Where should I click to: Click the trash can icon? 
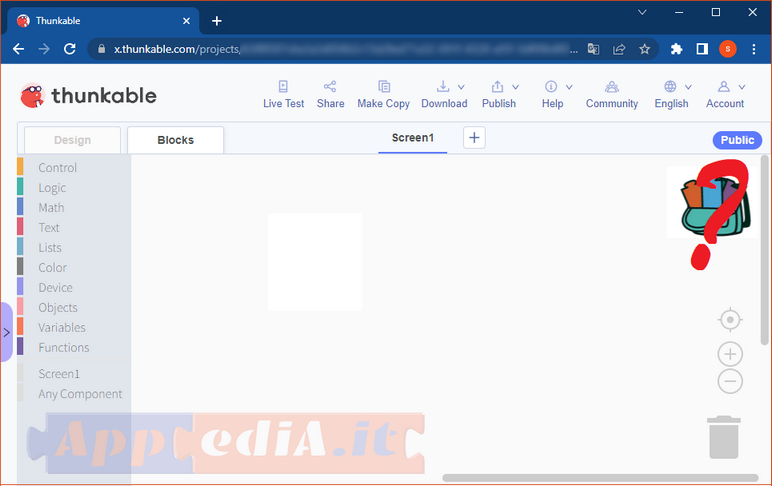point(724,437)
